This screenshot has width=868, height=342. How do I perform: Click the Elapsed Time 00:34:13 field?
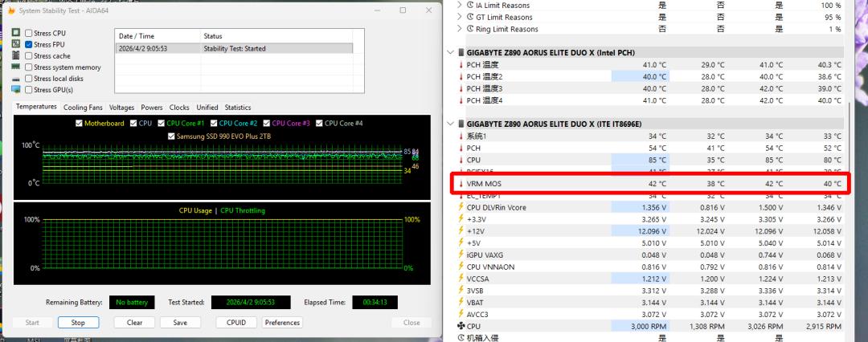pos(375,303)
